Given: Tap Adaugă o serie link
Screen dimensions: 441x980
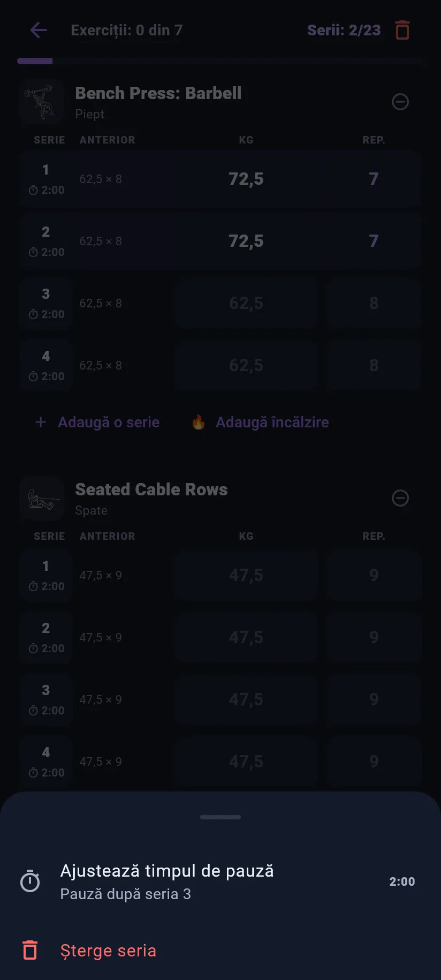Looking at the screenshot, I should point(97,422).
